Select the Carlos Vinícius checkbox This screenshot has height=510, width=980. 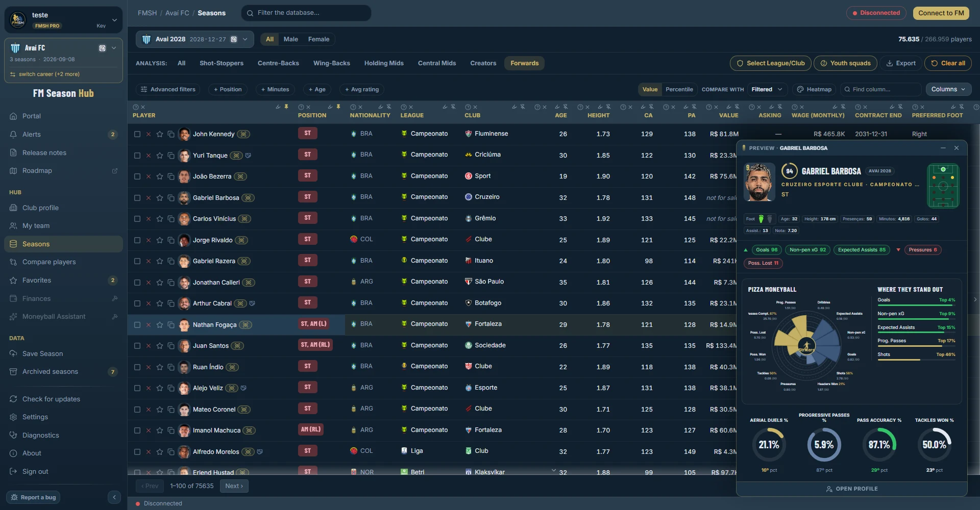137,219
